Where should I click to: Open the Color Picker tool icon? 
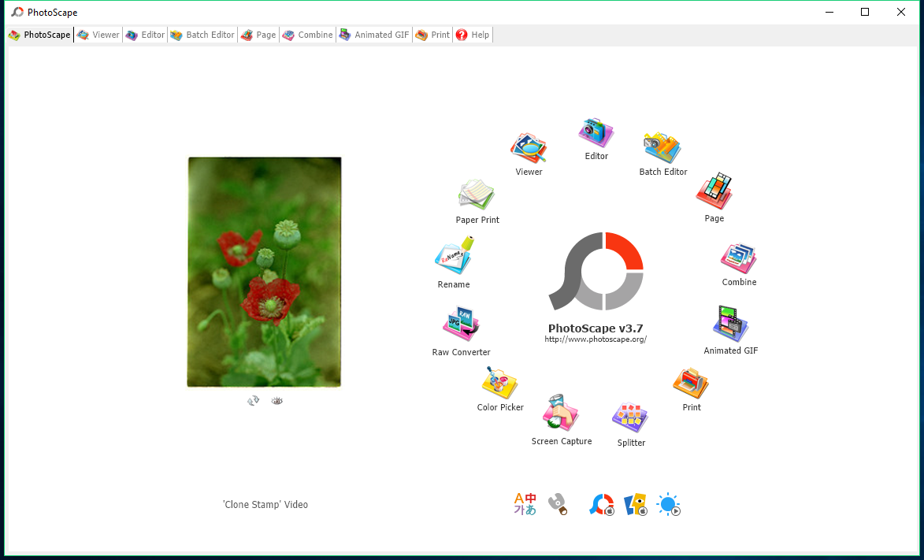click(x=499, y=383)
